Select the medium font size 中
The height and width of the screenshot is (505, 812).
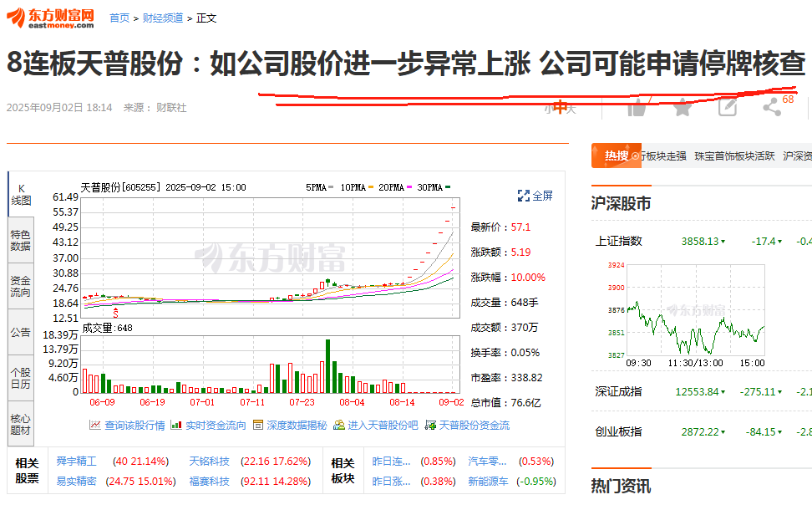point(560,108)
